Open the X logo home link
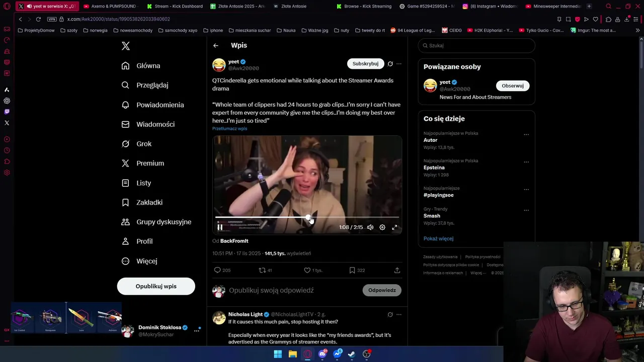This screenshot has width=644, height=362. coord(126,46)
